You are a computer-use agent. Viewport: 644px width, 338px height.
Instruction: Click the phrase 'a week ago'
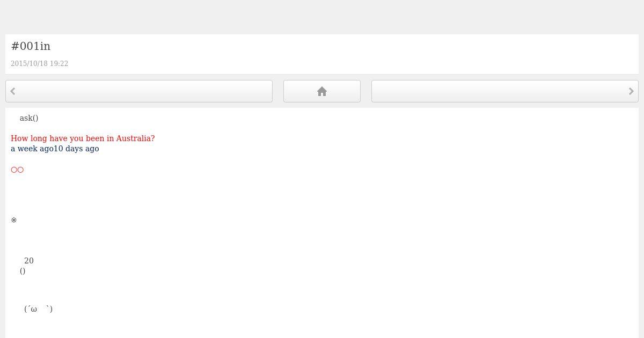coord(32,149)
